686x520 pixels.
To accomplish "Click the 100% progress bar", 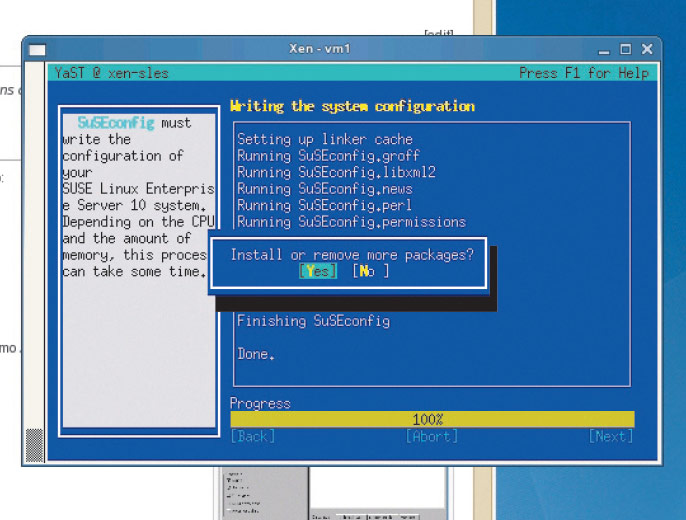I will (431, 419).
